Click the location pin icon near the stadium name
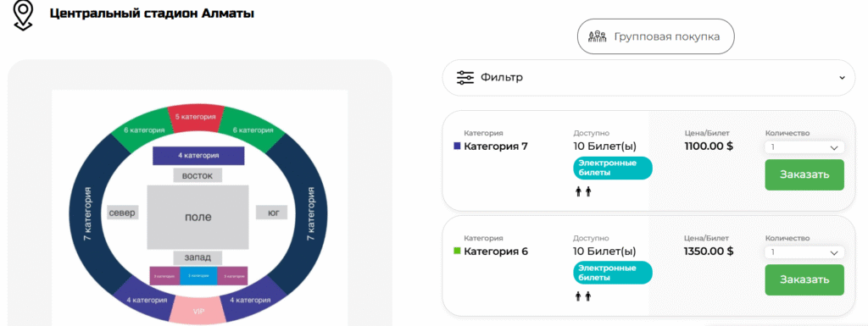 pyautogui.click(x=23, y=15)
